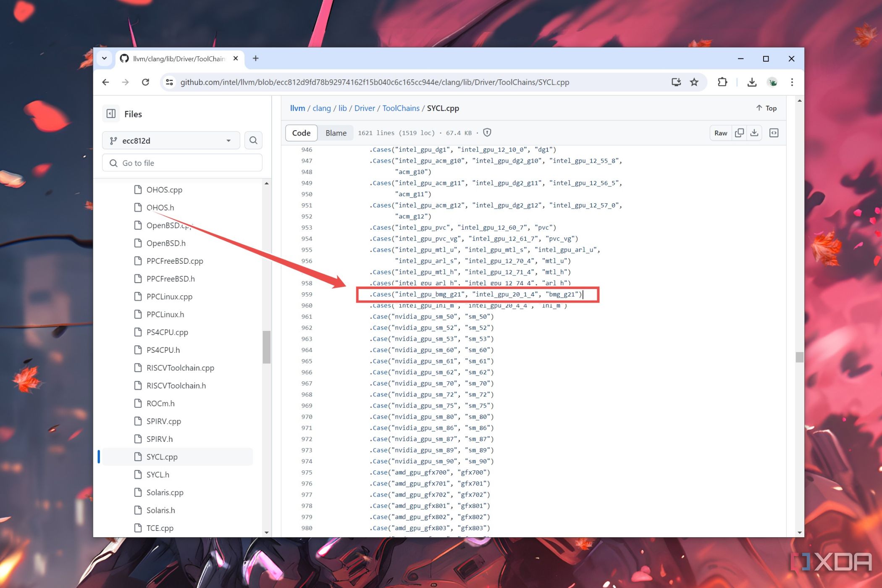Click the browser back navigation arrow

[x=106, y=82]
